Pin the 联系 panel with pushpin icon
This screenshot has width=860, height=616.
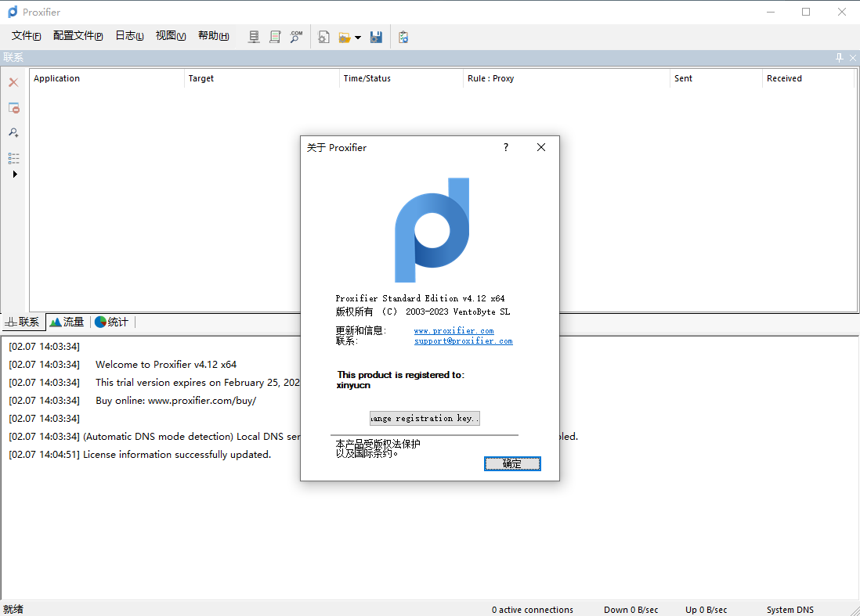839,58
